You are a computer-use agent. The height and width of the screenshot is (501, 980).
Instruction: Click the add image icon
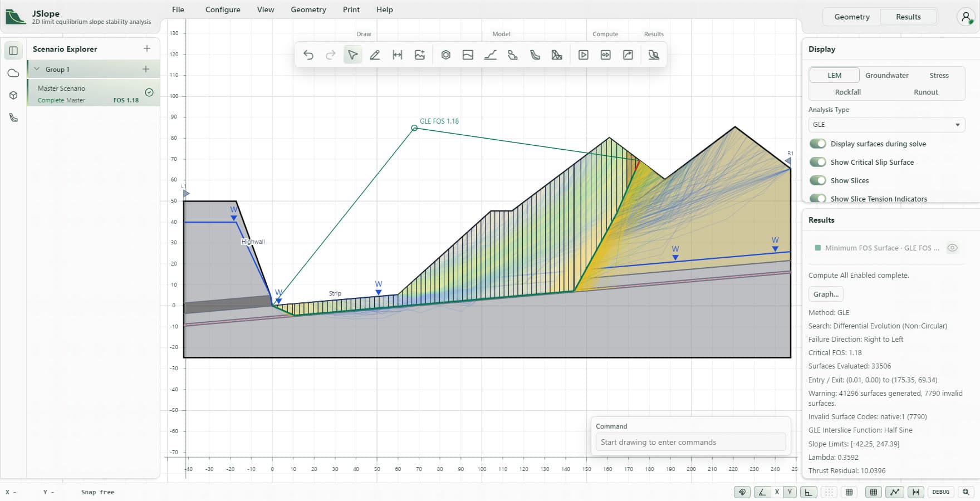[420, 55]
